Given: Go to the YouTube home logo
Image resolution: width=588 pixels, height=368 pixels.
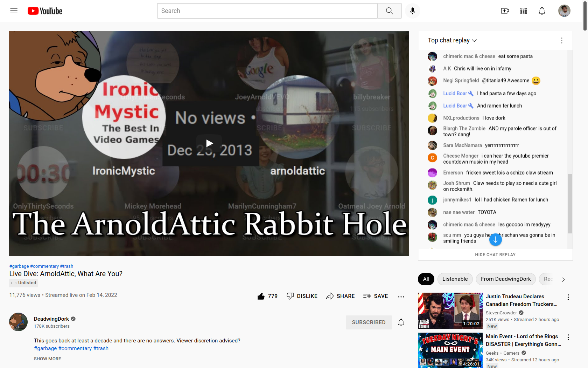Looking at the screenshot, I should pos(45,11).
